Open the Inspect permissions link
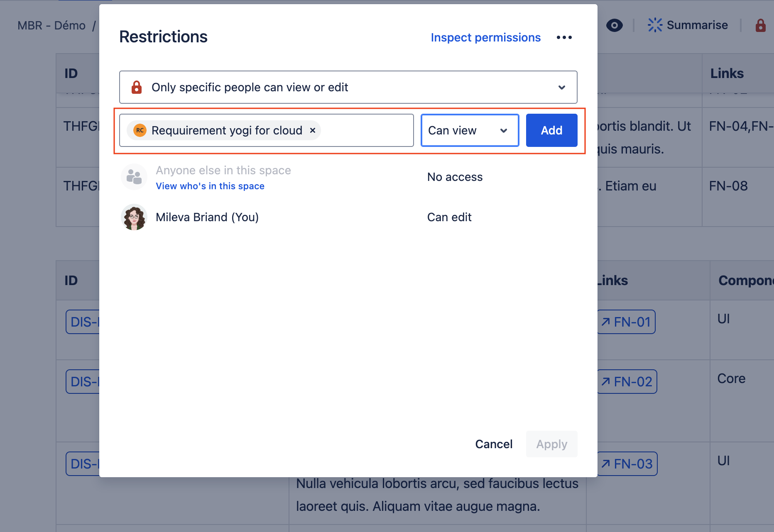Image resolution: width=774 pixels, height=532 pixels. click(x=485, y=37)
